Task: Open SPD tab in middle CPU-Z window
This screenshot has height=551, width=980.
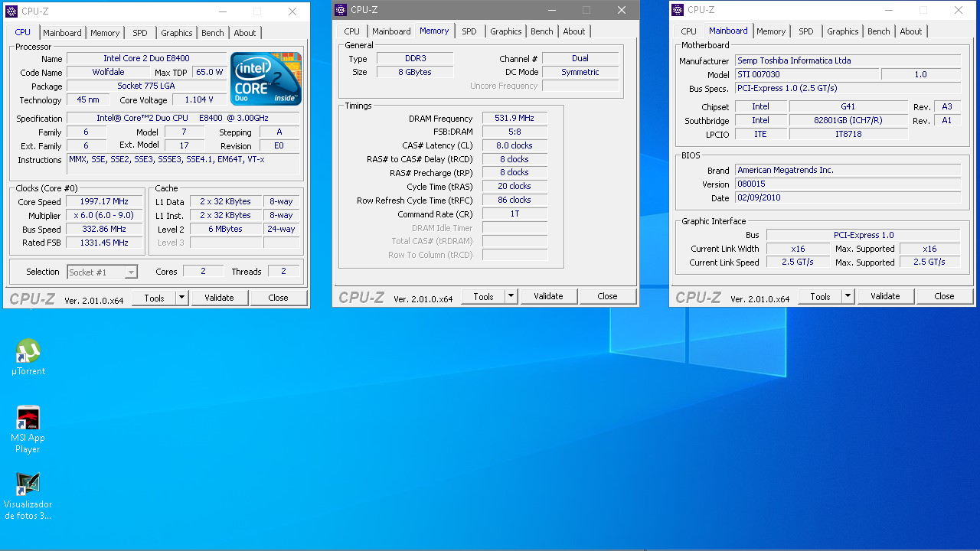Action: click(x=469, y=31)
